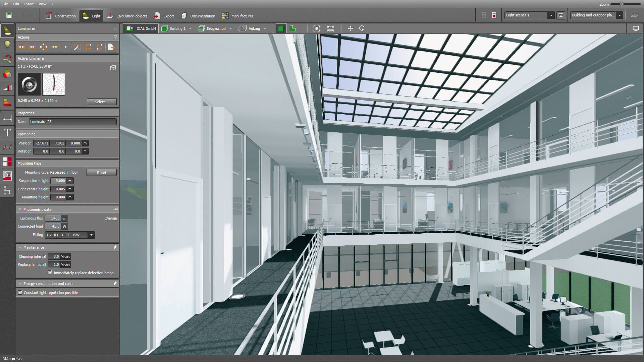Select the Luminaires tool in sidebar
The height and width of the screenshot is (362, 644).
(7, 31)
